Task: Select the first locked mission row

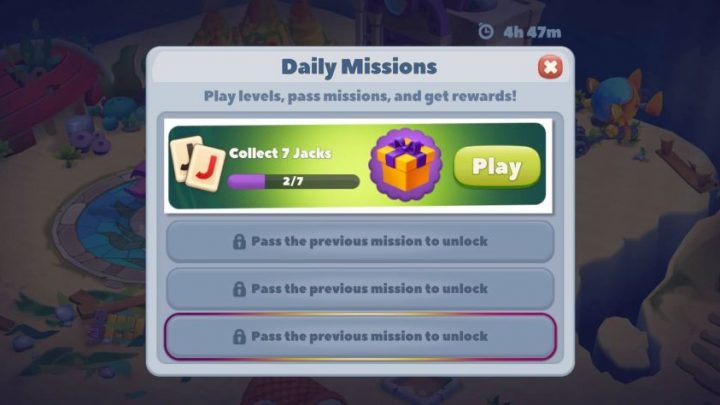Action: [x=360, y=242]
